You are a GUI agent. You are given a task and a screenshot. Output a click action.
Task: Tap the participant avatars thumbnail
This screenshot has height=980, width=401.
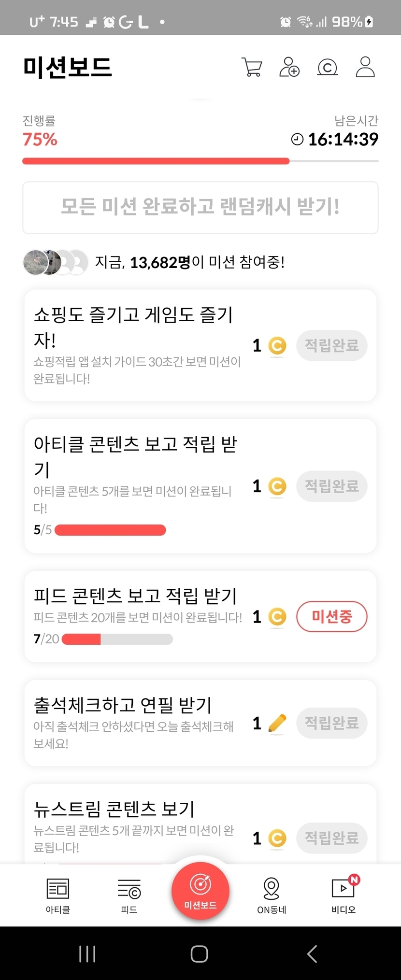[55, 262]
